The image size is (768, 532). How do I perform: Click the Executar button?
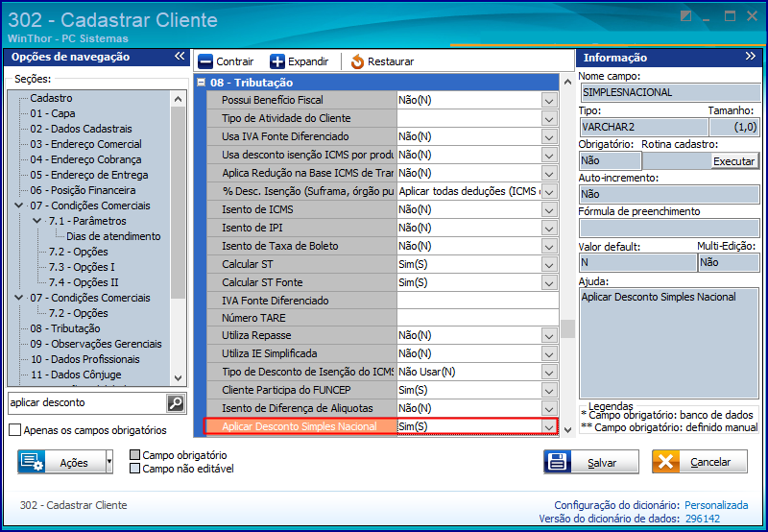coord(733,160)
